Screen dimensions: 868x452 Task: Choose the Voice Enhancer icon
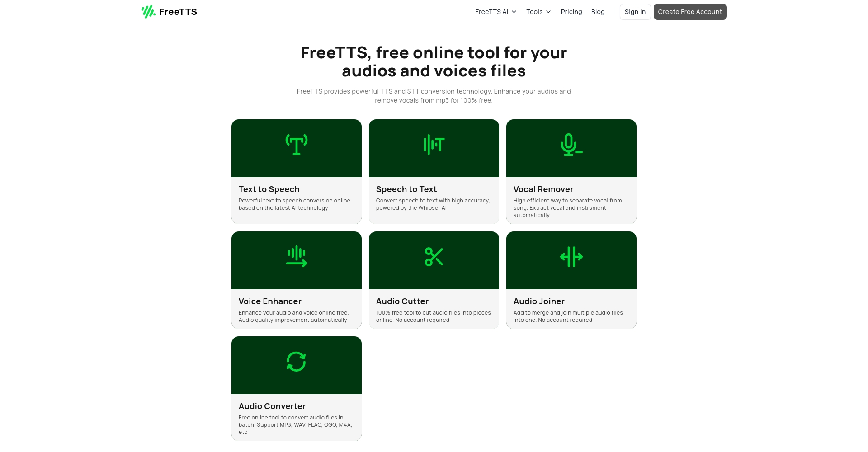[297, 257]
